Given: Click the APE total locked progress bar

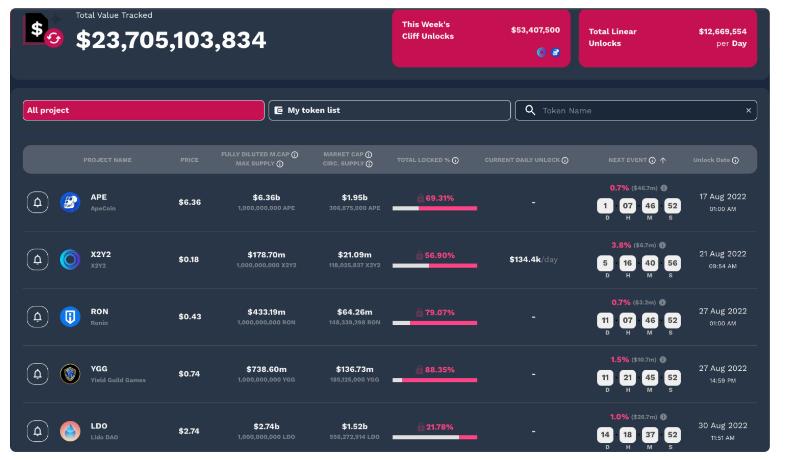Looking at the screenshot, I should coord(434,209).
